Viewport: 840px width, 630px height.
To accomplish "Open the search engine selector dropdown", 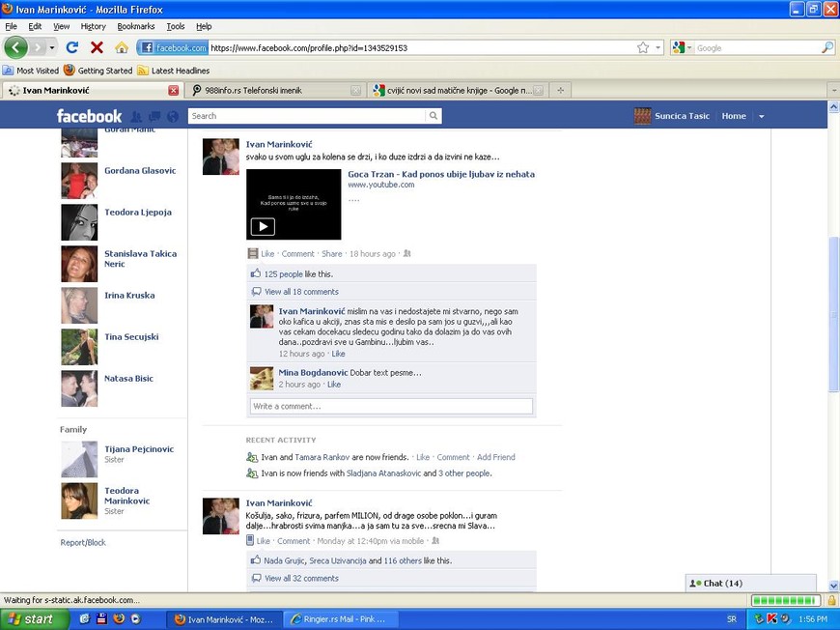I will point(682,47).
